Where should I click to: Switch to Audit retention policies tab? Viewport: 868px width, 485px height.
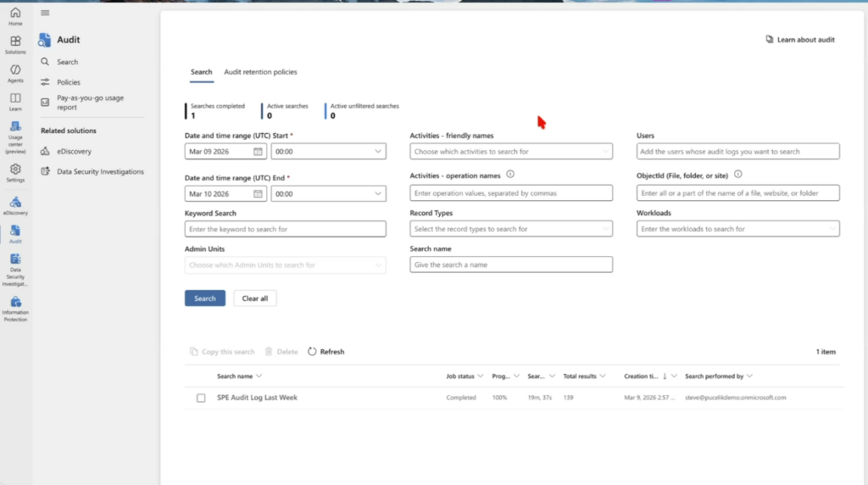point(260,72)
